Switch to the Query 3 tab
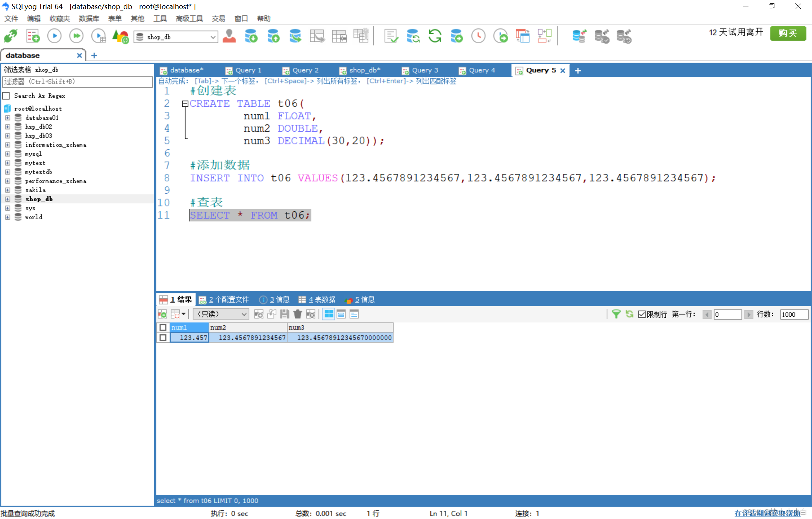This screenshot has height=519, width=812. click(420, 70)
